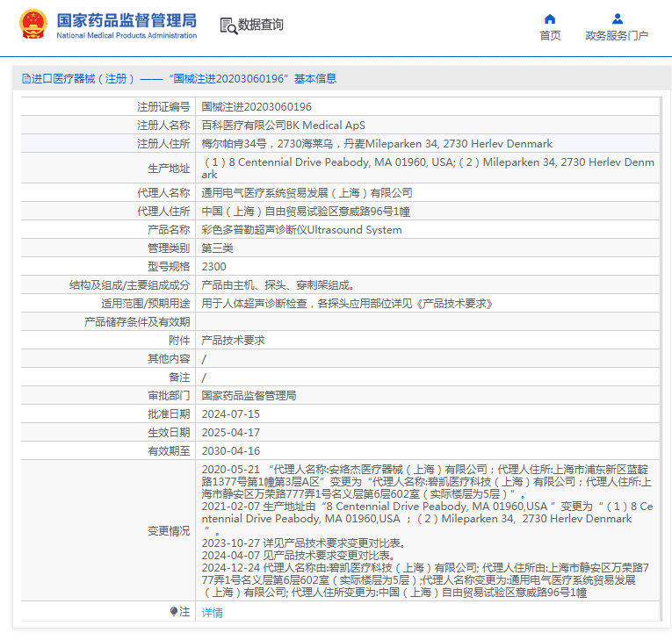Open the 数据查询 text label
Image resolution: width=672 pixels, height=640 pixels.
261,25
